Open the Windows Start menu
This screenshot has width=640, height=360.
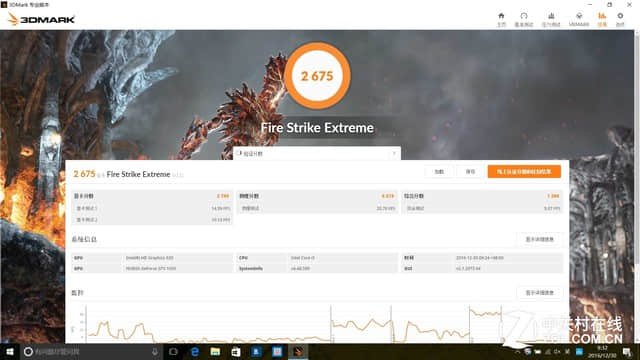pyautogui.click(x=10, y=351)
